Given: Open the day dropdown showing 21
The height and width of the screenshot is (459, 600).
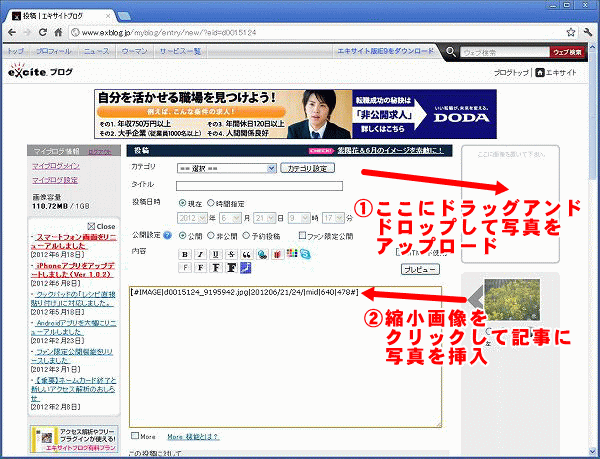Looking at the screenshot, I should point(264,218).
